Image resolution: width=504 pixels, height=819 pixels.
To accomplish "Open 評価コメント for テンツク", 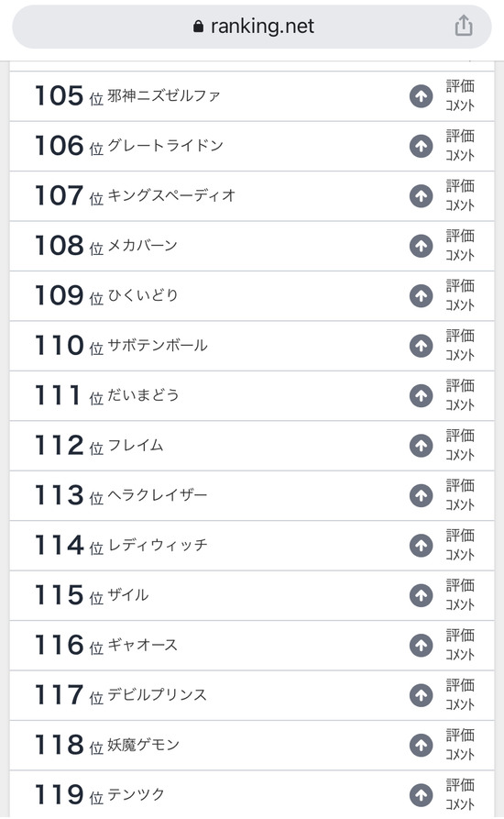I will point(460,794).
